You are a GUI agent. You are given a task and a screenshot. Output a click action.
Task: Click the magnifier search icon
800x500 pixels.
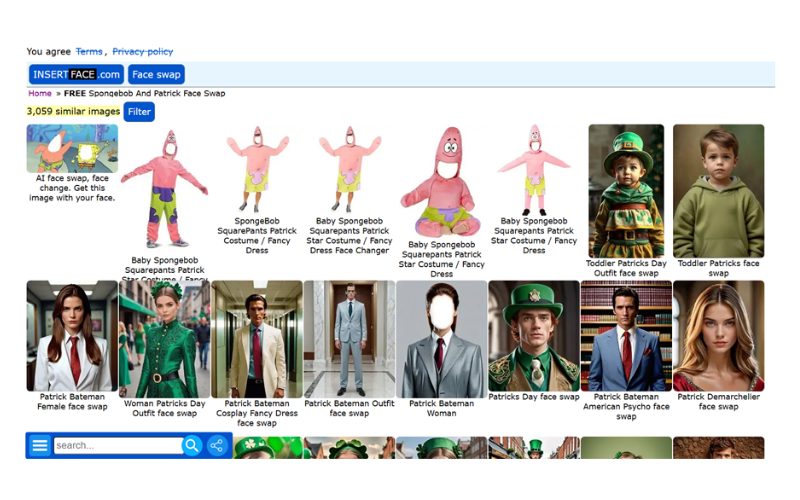pos(192,445)
